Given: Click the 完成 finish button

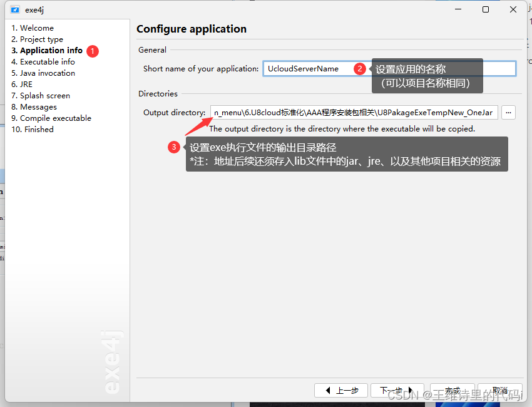Looking at the screenshot, I should (x=453, y=390).
